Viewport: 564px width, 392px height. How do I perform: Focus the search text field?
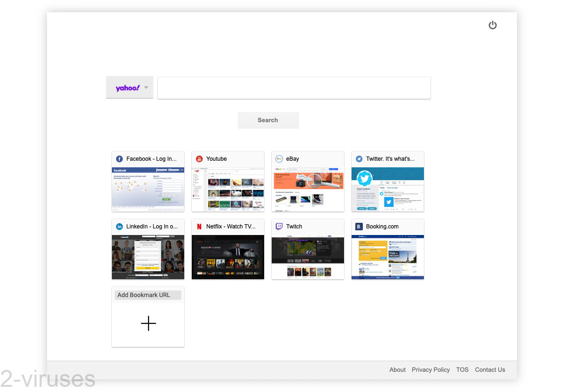tap(294, 88)
